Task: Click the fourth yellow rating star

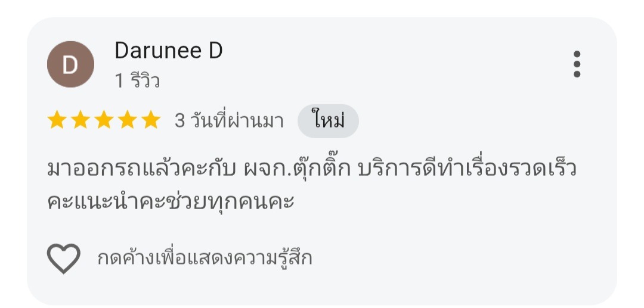Action: [x=127, y=121]
